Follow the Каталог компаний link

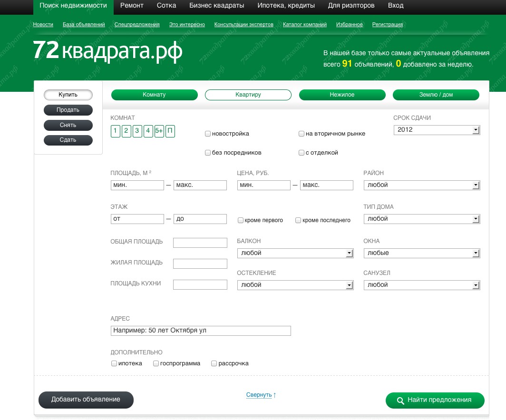point(305,25)
